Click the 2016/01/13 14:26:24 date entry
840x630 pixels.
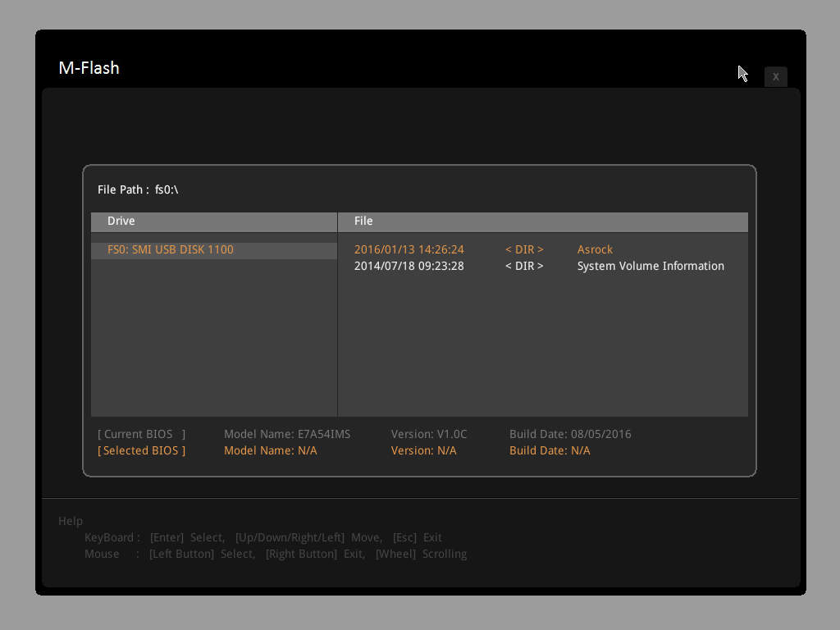(409, 249)
